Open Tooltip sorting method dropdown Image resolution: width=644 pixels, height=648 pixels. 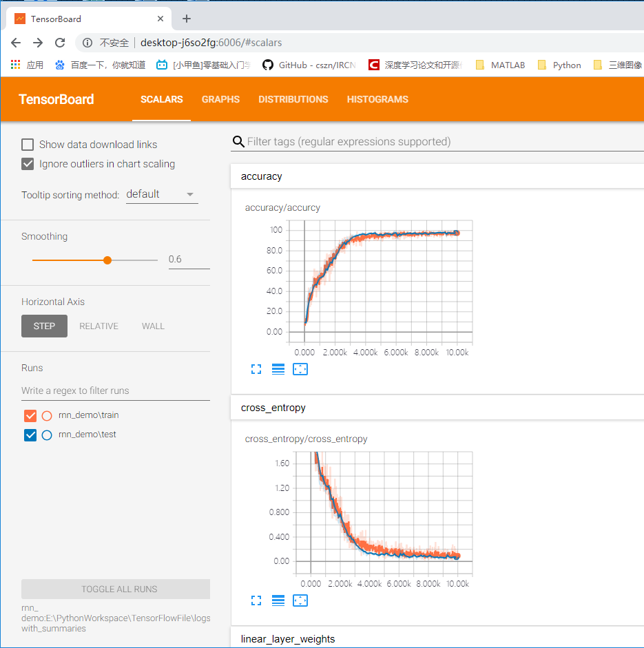[162, 194]
